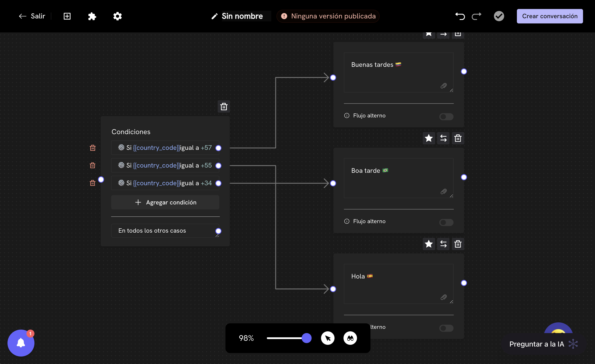Click the add block plus-square icon

(x=67, y=16)
